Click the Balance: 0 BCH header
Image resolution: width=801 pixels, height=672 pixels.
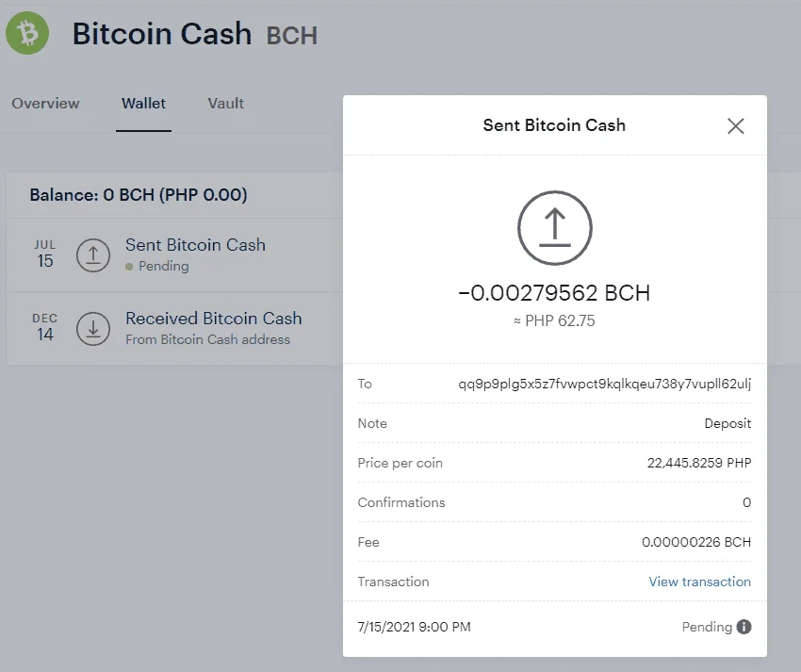point(139,195)
